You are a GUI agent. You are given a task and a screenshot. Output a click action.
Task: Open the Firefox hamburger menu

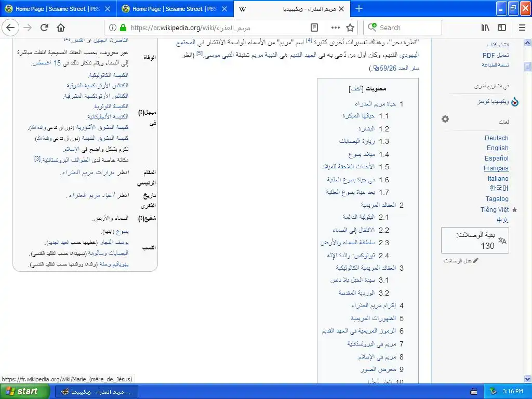[522, 28]
